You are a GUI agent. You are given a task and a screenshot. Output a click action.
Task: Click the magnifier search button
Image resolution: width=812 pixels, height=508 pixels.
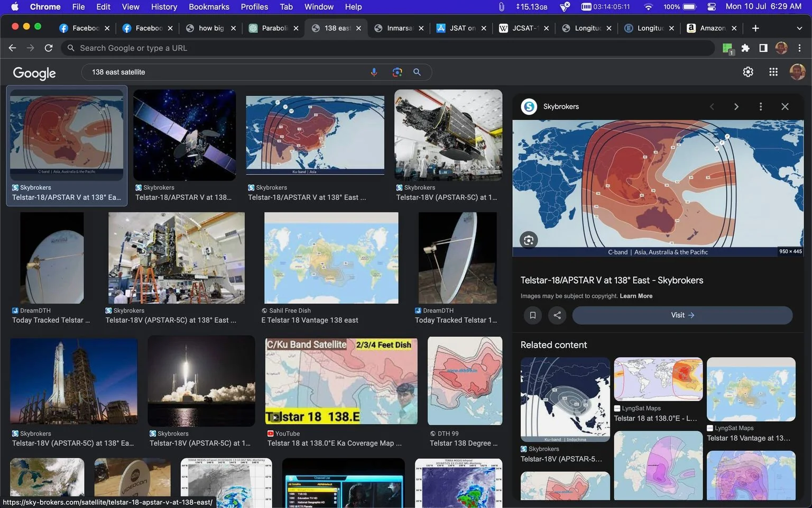pos(417,72)
